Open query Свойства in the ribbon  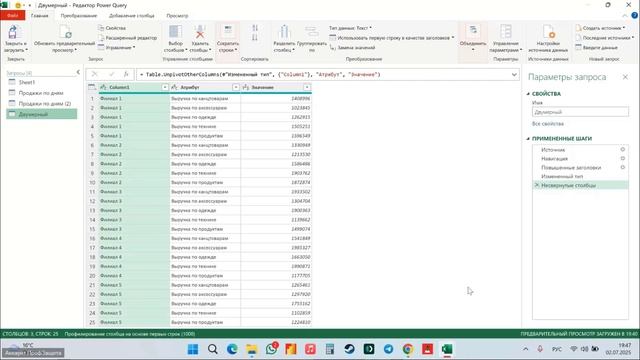112,28
